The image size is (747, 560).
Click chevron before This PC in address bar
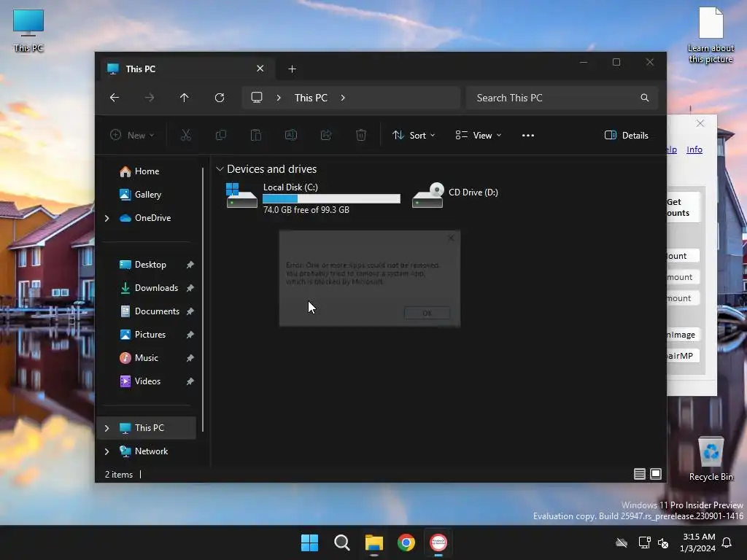pyautogui.click(x=279, y=98)
